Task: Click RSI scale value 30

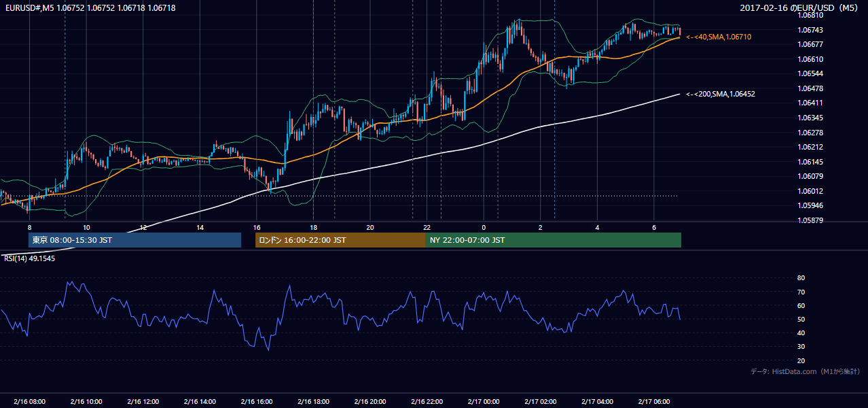Action: (801, 347)
